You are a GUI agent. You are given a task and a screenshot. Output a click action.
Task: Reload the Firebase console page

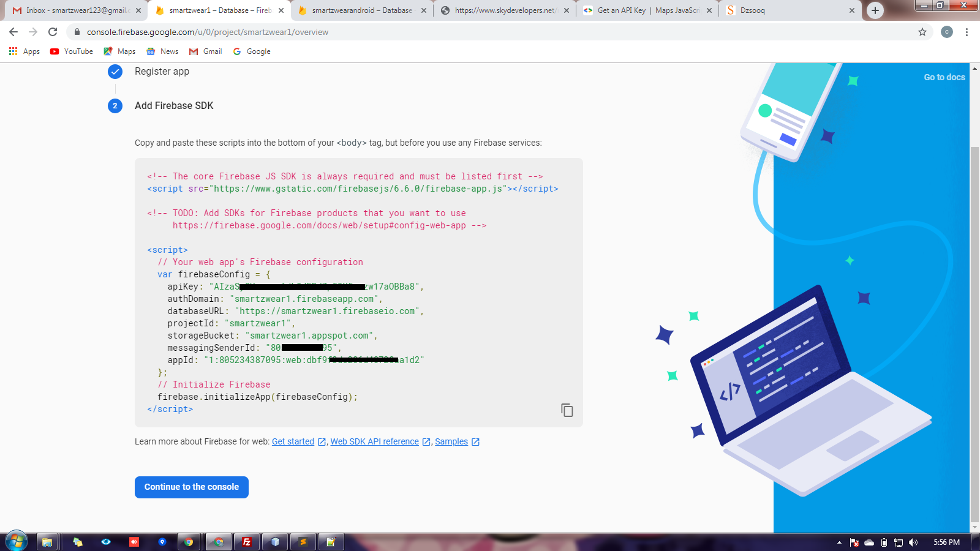pos(53,32)
